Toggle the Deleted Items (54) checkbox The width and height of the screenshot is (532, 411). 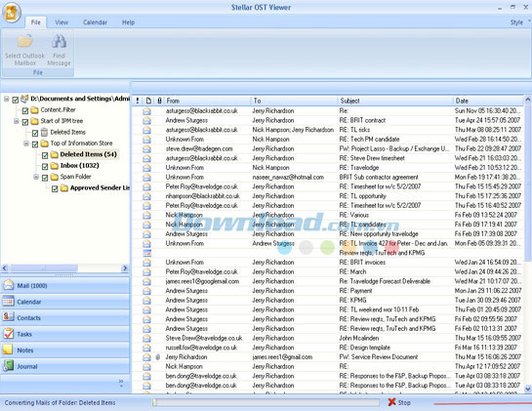pos(45,155)
